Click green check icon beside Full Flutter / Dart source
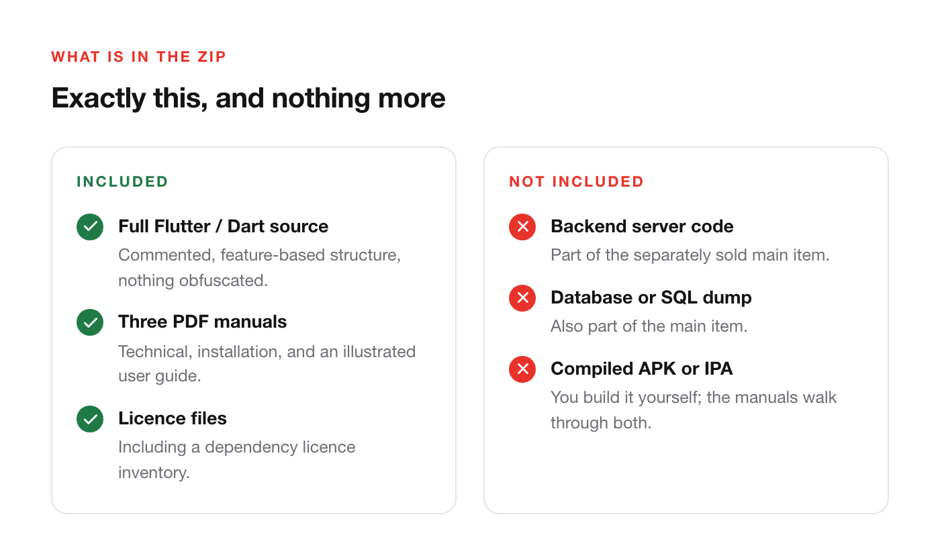 tap(90, 227)
